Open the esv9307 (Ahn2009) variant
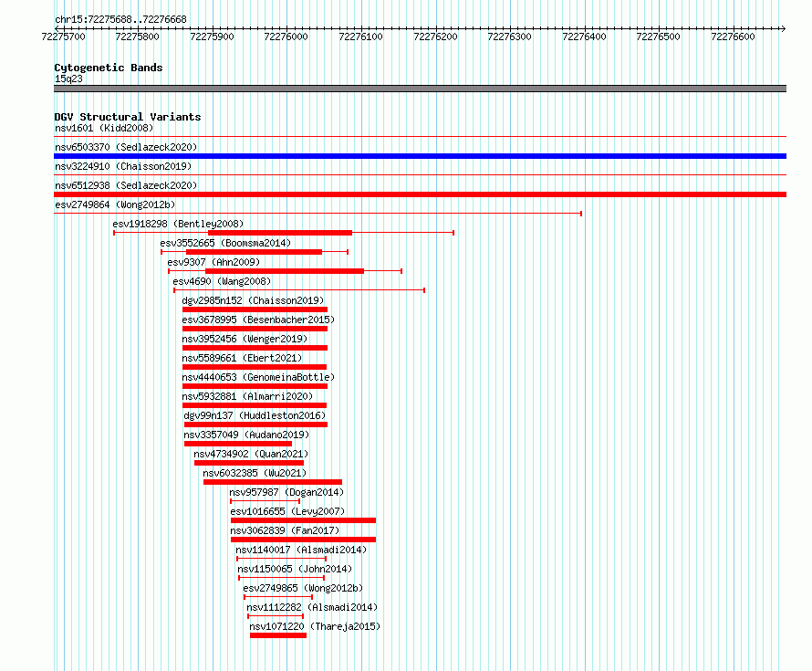Viewport: 812px width, 671px height. tap(213, 262)
